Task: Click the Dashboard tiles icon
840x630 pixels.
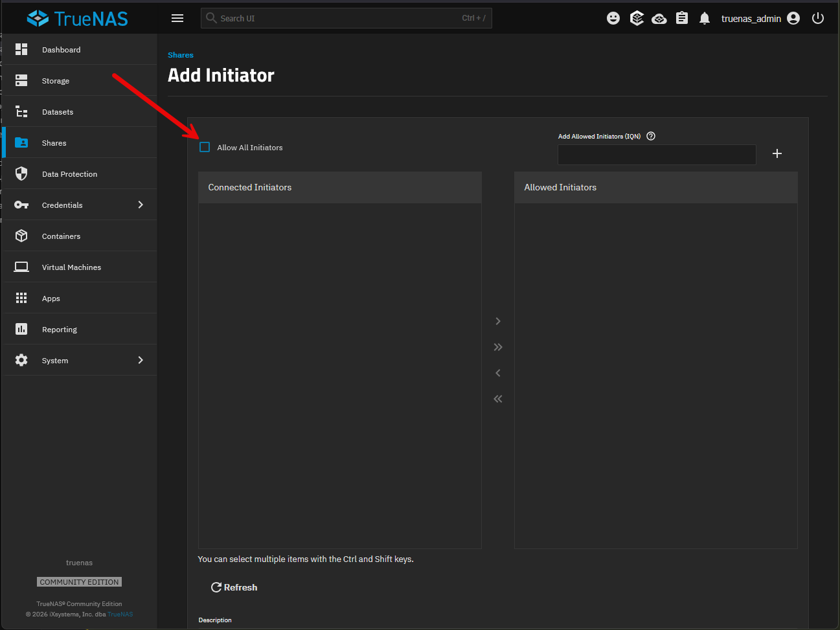Action: pyautogui.click(x=21, y=49)
